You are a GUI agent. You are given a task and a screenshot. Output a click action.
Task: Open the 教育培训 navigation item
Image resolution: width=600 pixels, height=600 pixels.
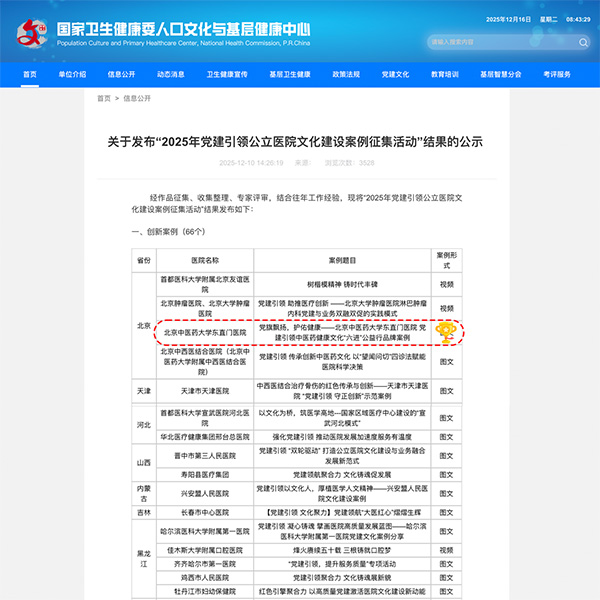pyautogui.click(x=445, y=75)
